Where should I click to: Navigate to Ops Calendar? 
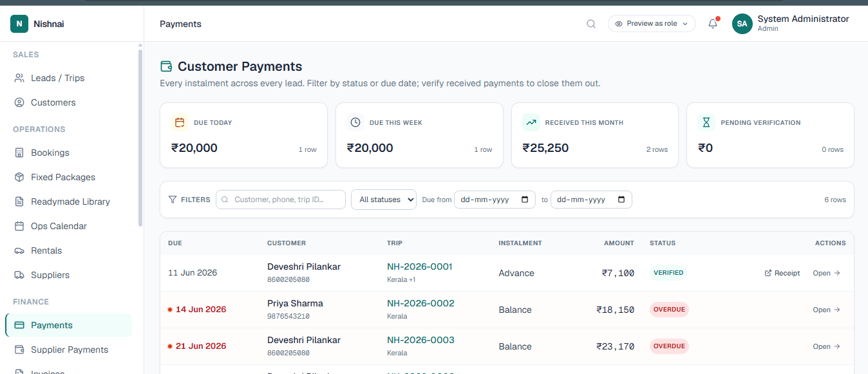click(x=68, y=226)
